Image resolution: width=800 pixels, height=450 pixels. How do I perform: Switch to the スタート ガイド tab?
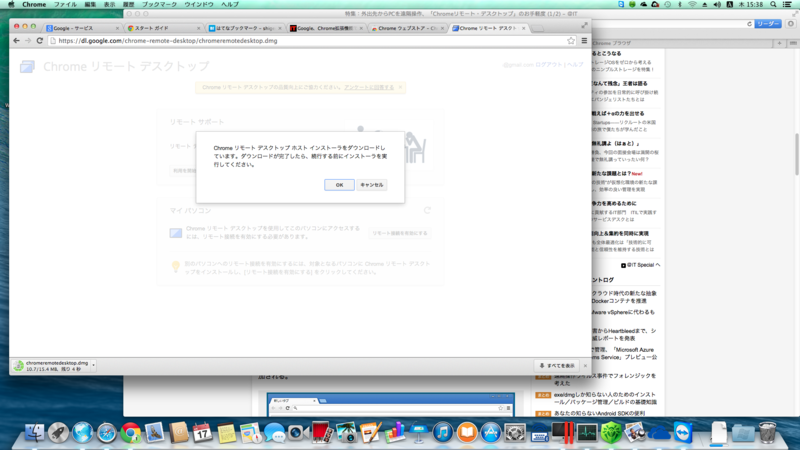pyautogui.click(x=164, y=29)
